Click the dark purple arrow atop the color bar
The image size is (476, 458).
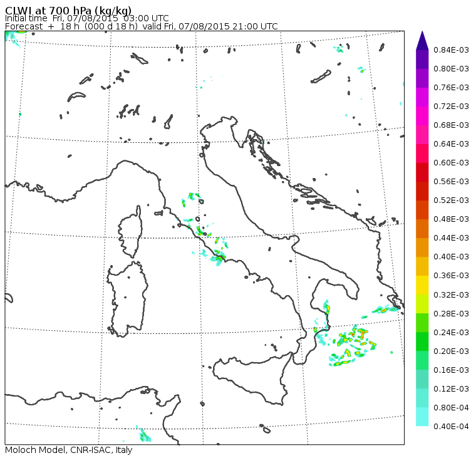(x=422, y=40)
